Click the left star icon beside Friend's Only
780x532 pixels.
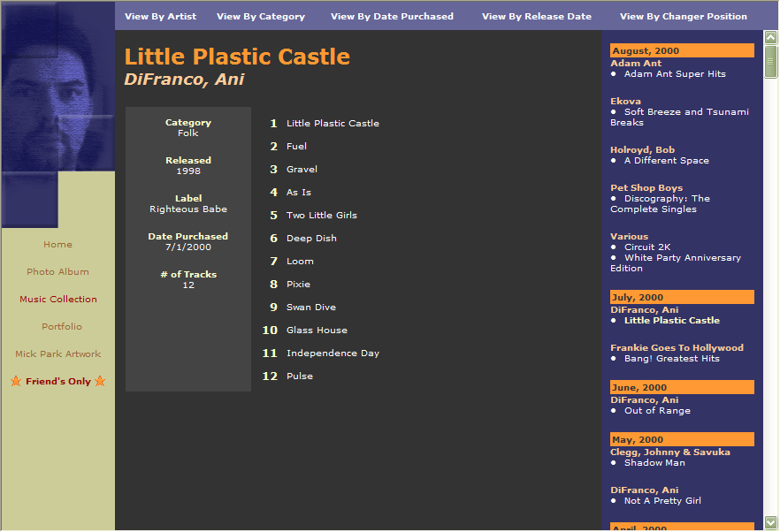pyautogui.click(x=16, y=382)
